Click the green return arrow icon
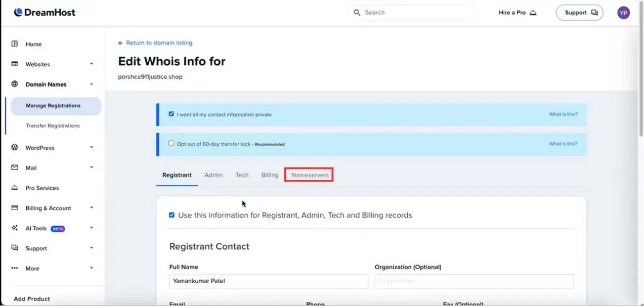The width and height of the screenshot is (644, 306). [x=120, y=43]
